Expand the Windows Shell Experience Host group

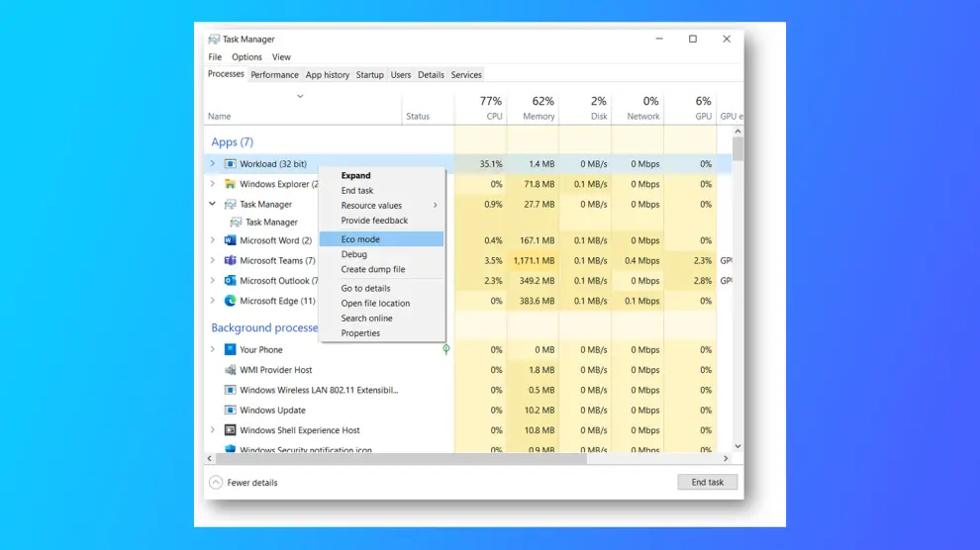pos(212,430)
